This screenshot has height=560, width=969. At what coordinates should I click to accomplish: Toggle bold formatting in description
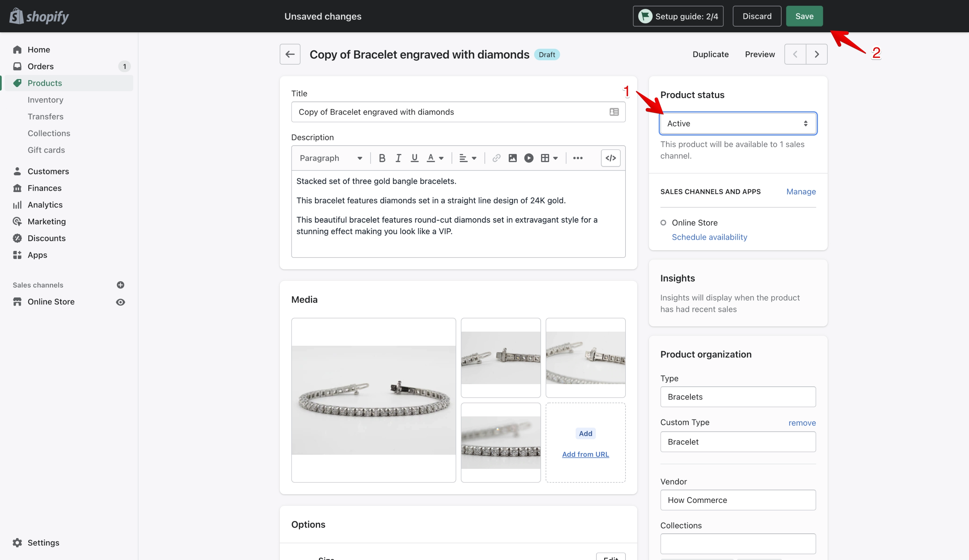tap(382, 158)
